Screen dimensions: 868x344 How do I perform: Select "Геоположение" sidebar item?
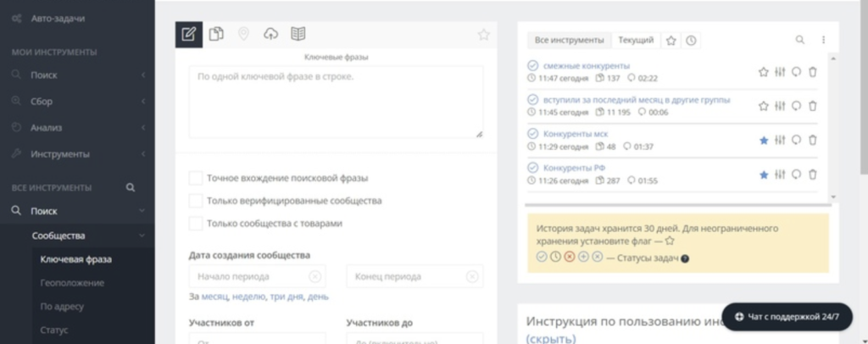72,283
